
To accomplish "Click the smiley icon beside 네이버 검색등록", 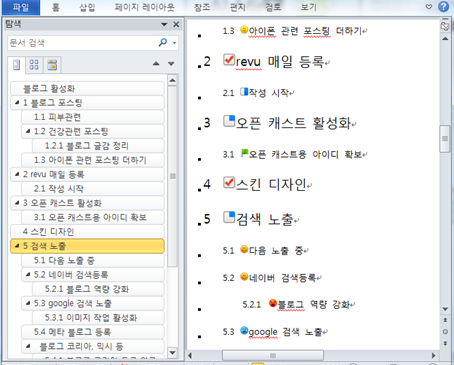I will (x=244, y=277).
